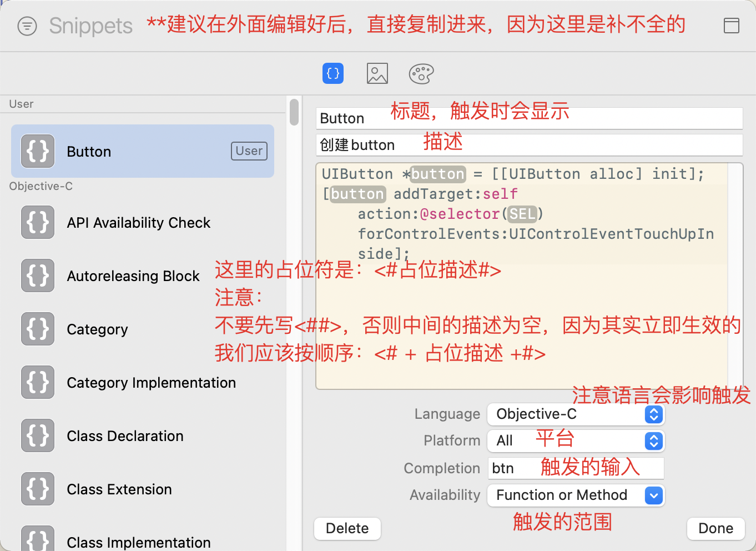Select "Category Implementation" in the list

click(152, 383)
